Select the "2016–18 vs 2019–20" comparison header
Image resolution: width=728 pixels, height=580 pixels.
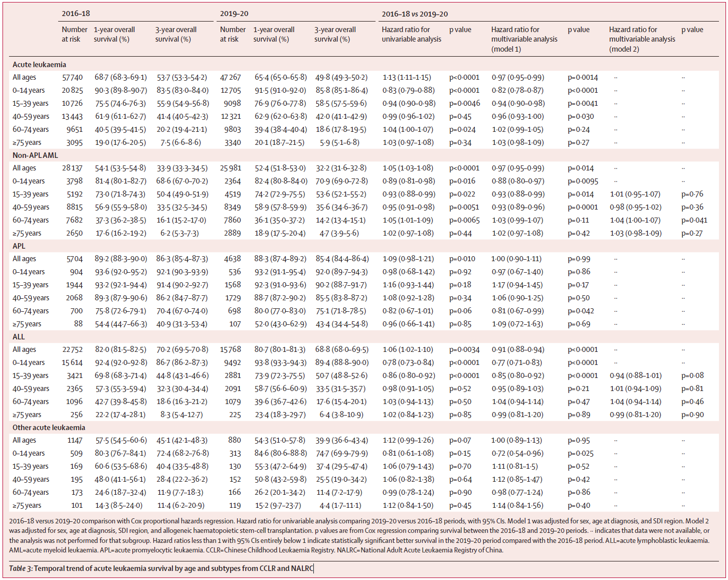(x=415, y=14)
